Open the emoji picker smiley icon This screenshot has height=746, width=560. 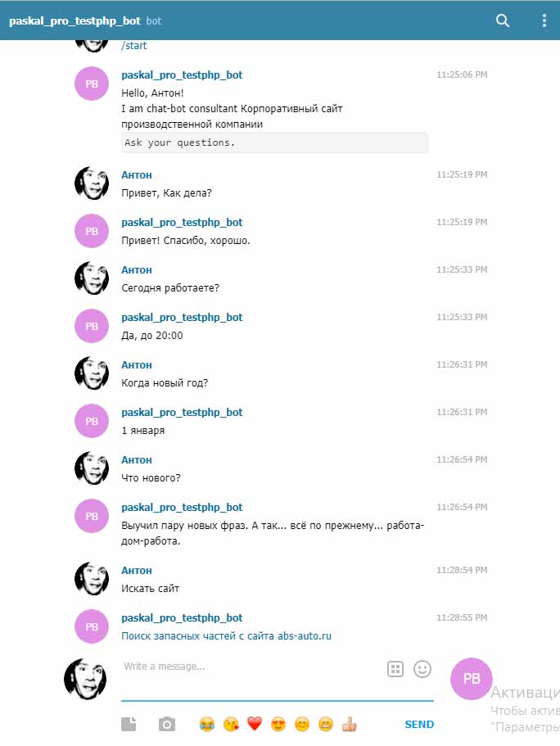pyautogui.click(x=422, y=669)
